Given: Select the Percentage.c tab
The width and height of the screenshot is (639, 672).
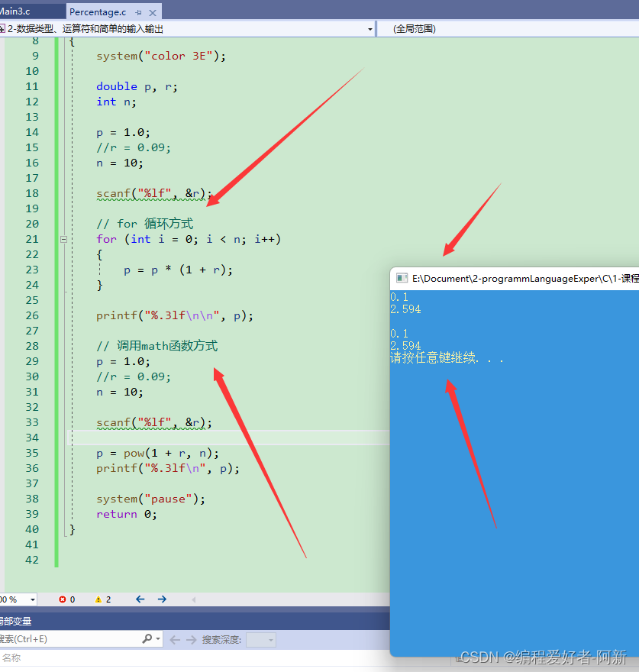Looking at the screenshot, I should [x=98, y=12].
